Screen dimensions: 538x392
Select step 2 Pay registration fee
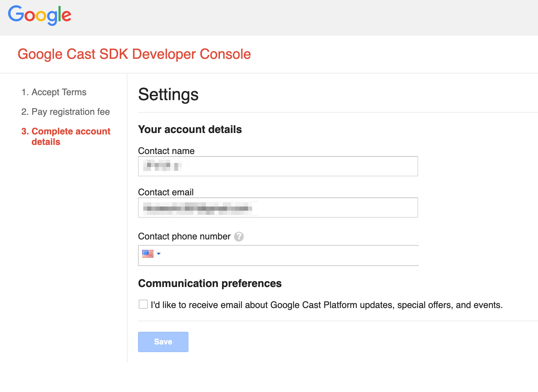pyautogui.click(x=65, y=112)
